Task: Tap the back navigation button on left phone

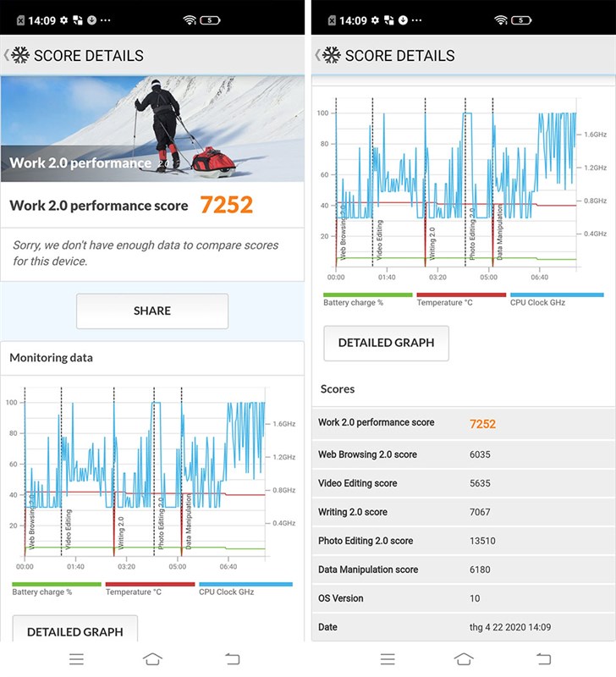Action: click(x=233, y=659)
